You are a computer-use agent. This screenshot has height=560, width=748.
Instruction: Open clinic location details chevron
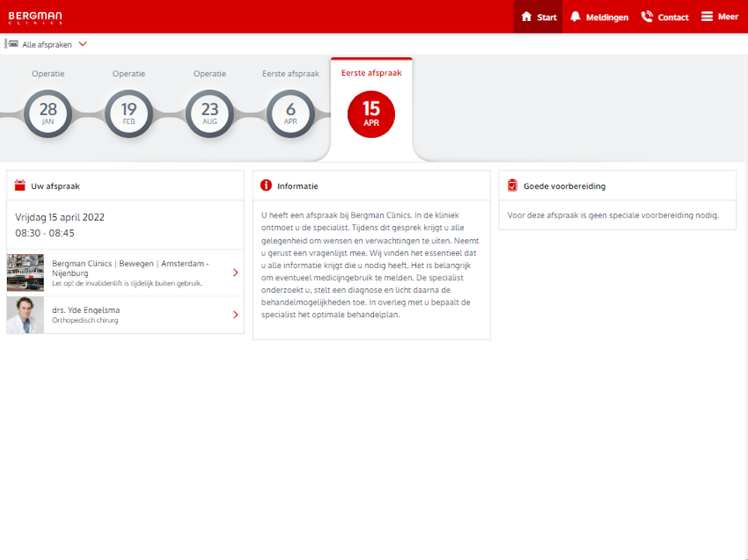pyautogui.click(x=235, y=272)
